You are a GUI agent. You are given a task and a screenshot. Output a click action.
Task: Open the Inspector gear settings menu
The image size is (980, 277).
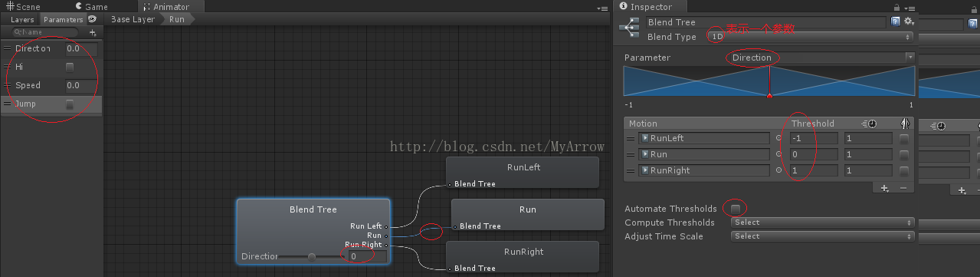coord(909,22)
